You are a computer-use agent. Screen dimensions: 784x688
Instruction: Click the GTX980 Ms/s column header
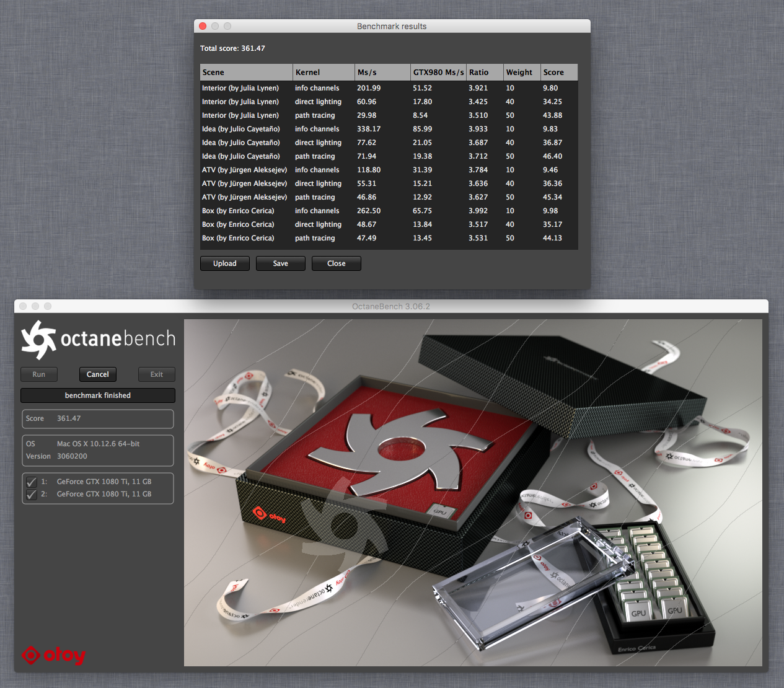[438, 72]
